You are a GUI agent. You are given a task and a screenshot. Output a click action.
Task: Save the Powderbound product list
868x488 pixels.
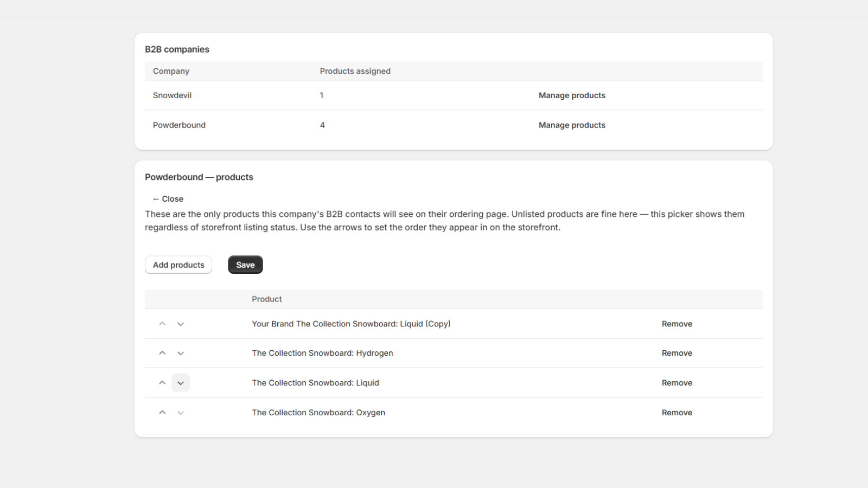[x=245, y=265]
